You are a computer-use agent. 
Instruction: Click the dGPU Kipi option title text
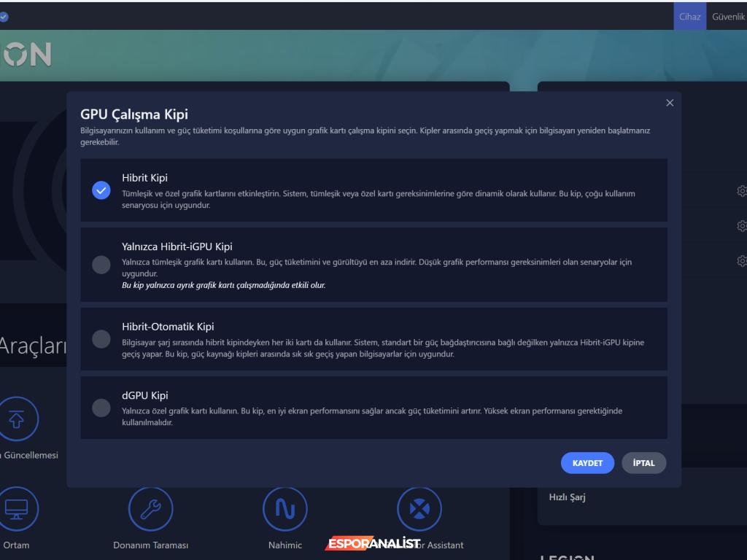pyautogui.click(x=145, y=395)
